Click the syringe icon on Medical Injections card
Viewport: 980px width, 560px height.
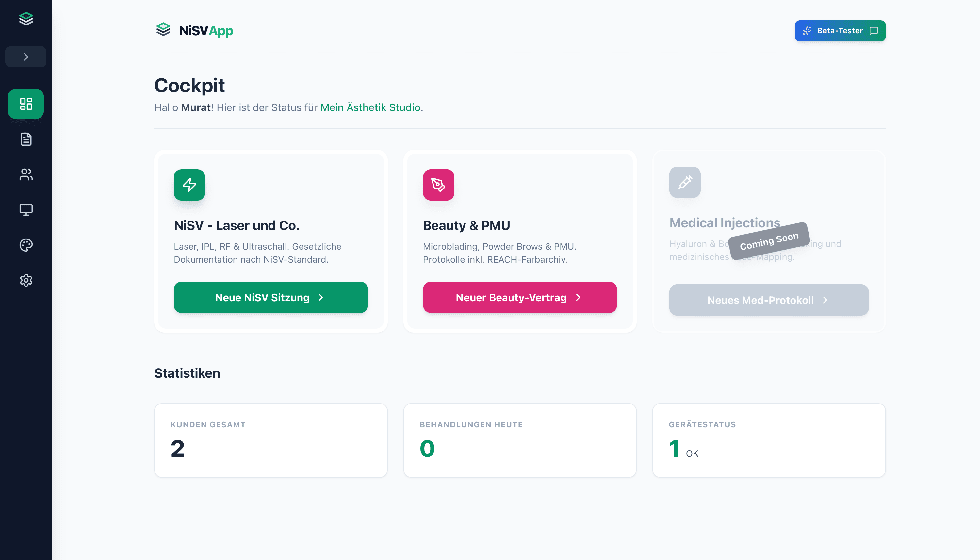[685, 182]
